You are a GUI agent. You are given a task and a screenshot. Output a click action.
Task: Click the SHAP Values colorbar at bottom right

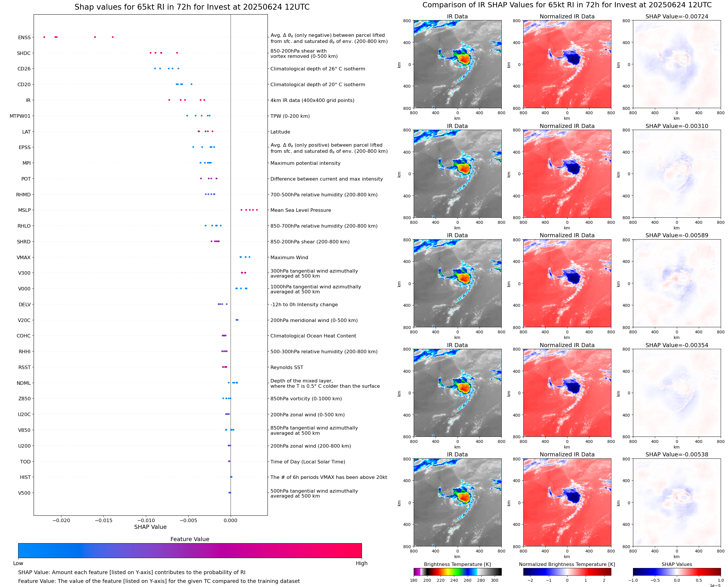click(x=677, y=572)
